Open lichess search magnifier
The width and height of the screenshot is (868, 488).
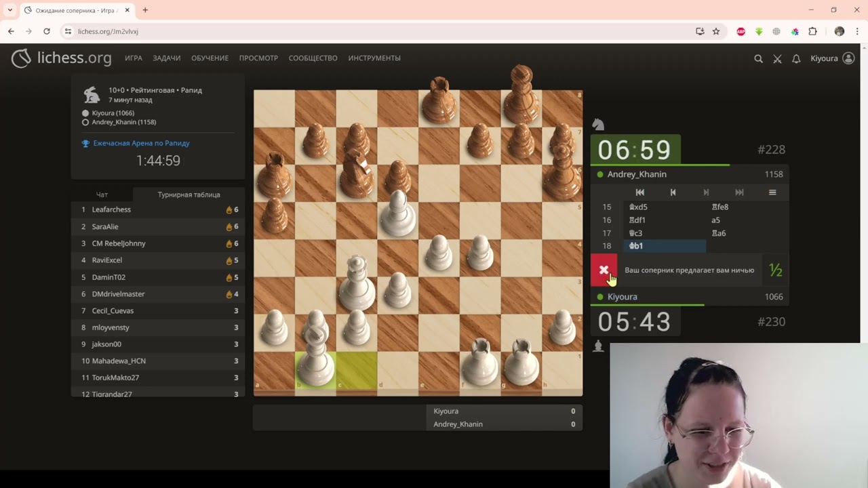[x=758, y=58]
